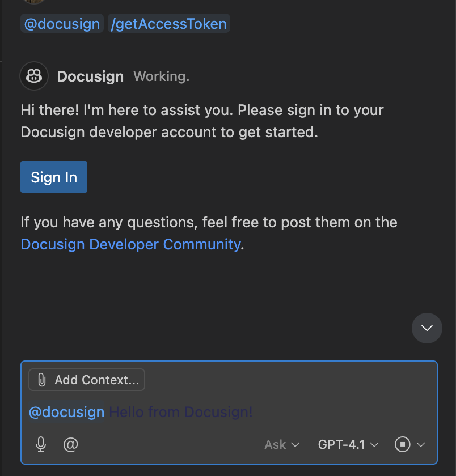Click the Docusign bot avatar icon
The width and height of the screenshot is (456, 476).
click(34, 76)
